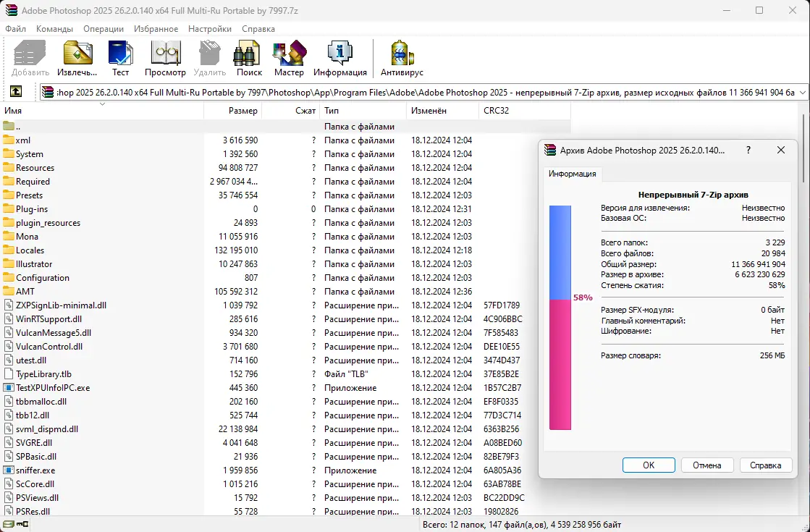
Task: Select the Mona folder row
Action: [x=286, y=237]
